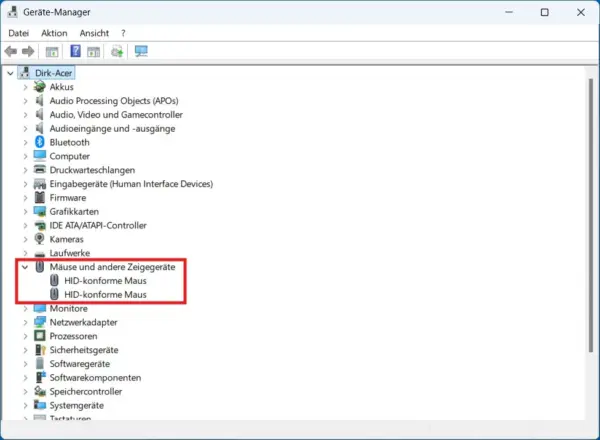The height and width of the screenshot is (440, 600).
Task: Click the Dirk-Acer computer root icon
Action: click(25, 73)
